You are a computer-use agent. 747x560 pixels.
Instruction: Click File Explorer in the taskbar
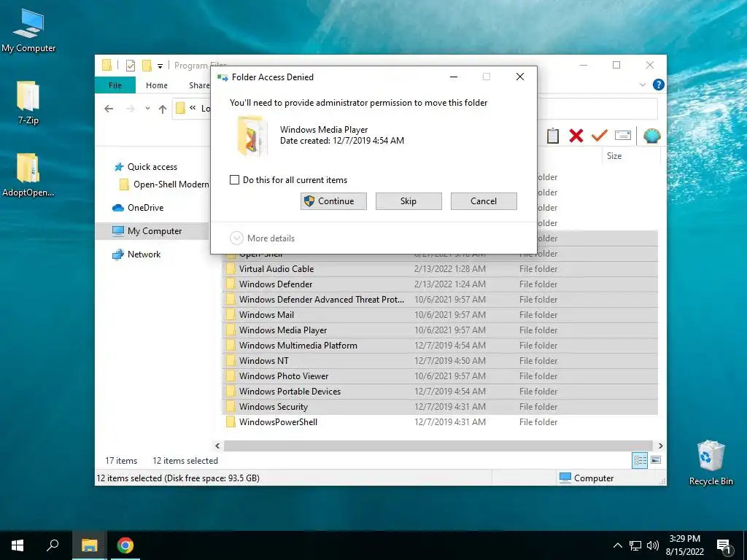point(89,545)
